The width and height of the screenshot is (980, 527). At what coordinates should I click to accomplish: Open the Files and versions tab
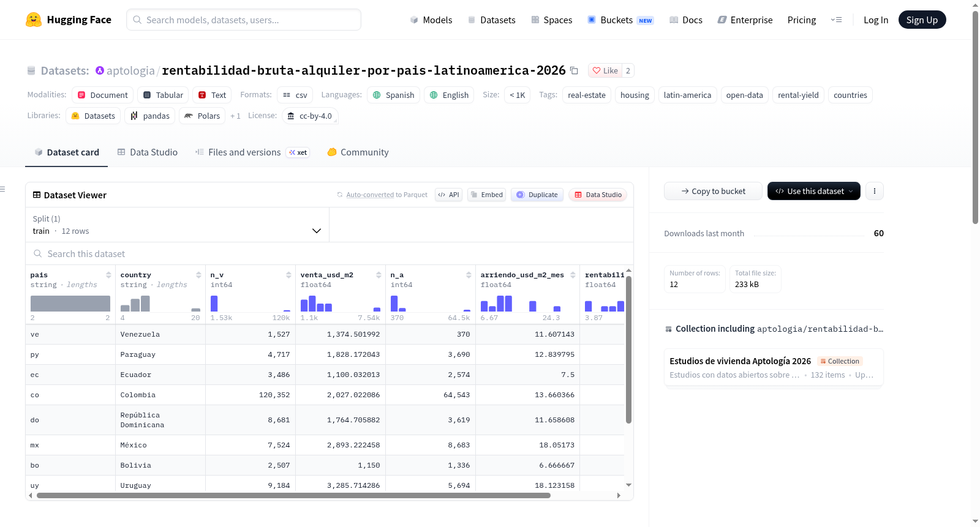click(x=252, y=152)
